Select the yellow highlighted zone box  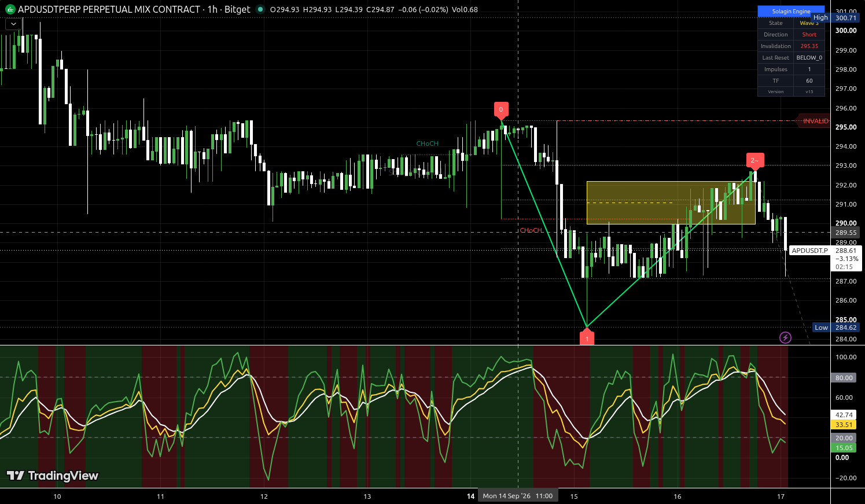point(671,203)
